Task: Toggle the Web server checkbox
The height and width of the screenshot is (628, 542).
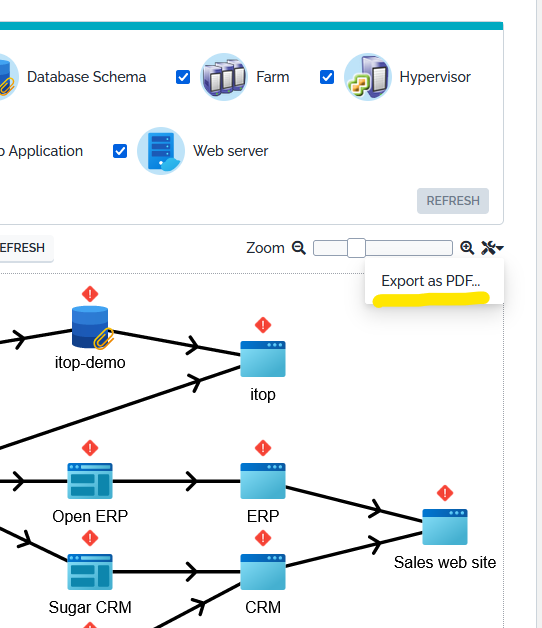Action: pyautogui.click(x=120, y=151)
